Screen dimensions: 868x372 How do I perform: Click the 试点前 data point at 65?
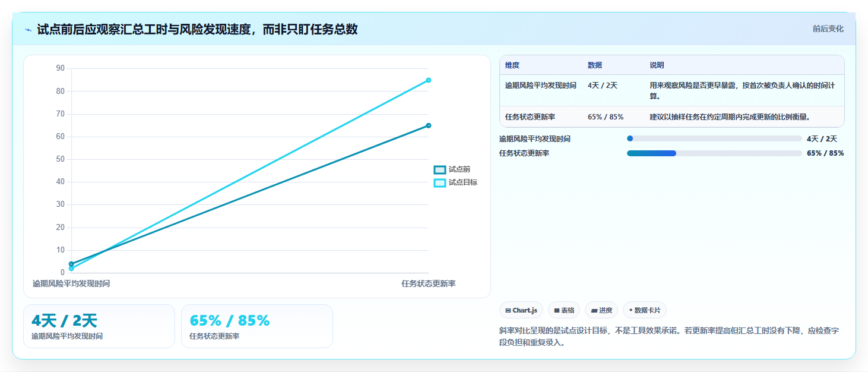pyautogui.click(x=429, y=125)
